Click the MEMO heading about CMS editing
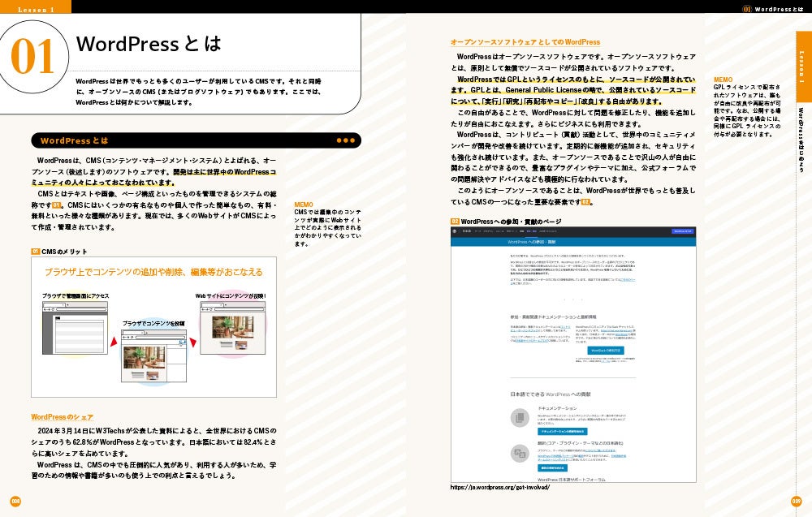The image size is (812, 517). pyautogui.click(x=304, y=205)
